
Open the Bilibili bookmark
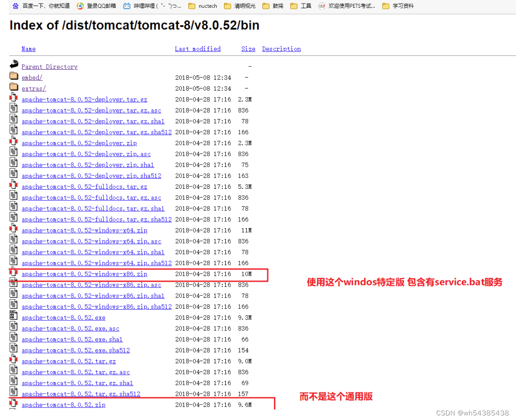pos(152,6)
